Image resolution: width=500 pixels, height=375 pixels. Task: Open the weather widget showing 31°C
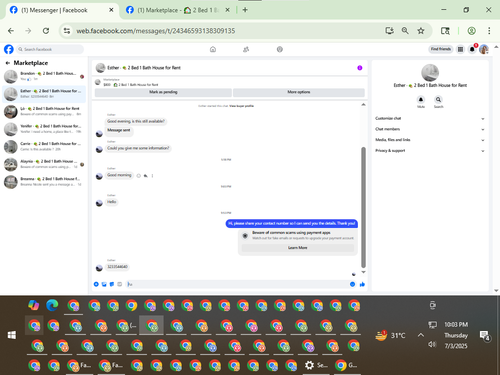click(390, 335)
